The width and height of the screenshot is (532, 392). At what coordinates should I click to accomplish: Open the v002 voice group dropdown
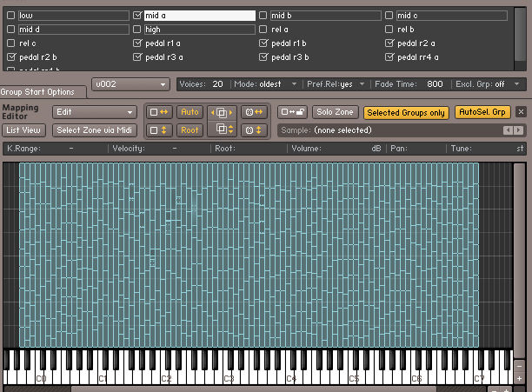130,84
